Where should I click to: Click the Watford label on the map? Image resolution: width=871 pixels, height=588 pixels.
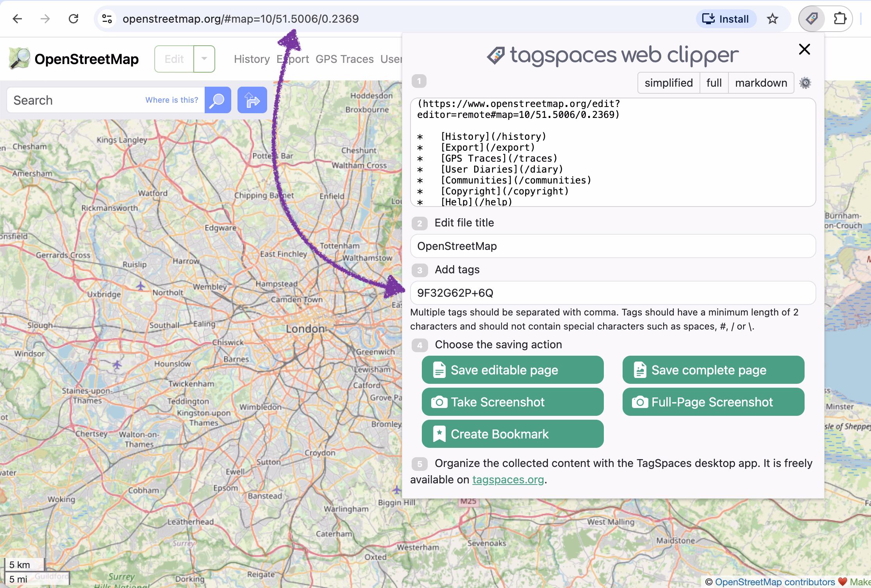coord(153,193)
